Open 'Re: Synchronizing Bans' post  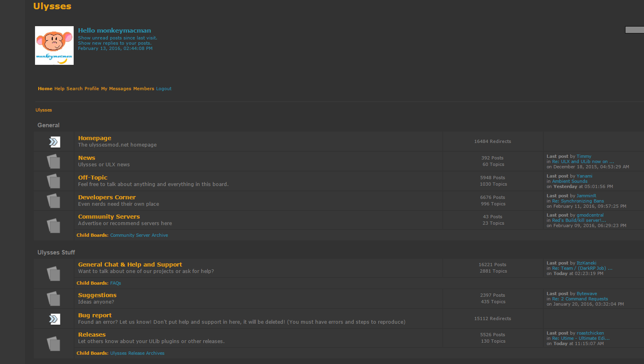coord(578,201)
